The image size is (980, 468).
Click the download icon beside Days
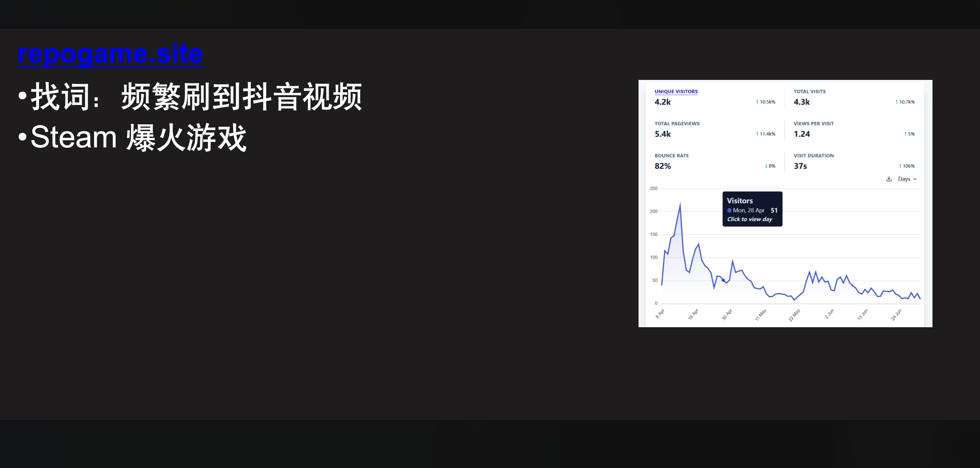(x=889, y=179)
